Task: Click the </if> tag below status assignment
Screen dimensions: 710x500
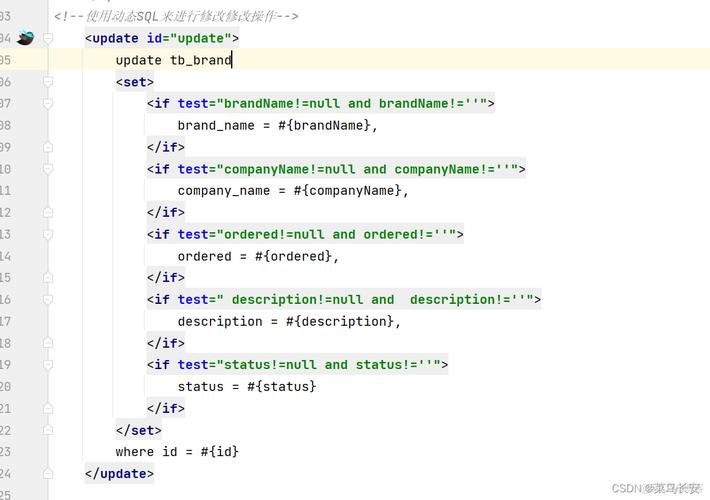Action: pos(166,408)
